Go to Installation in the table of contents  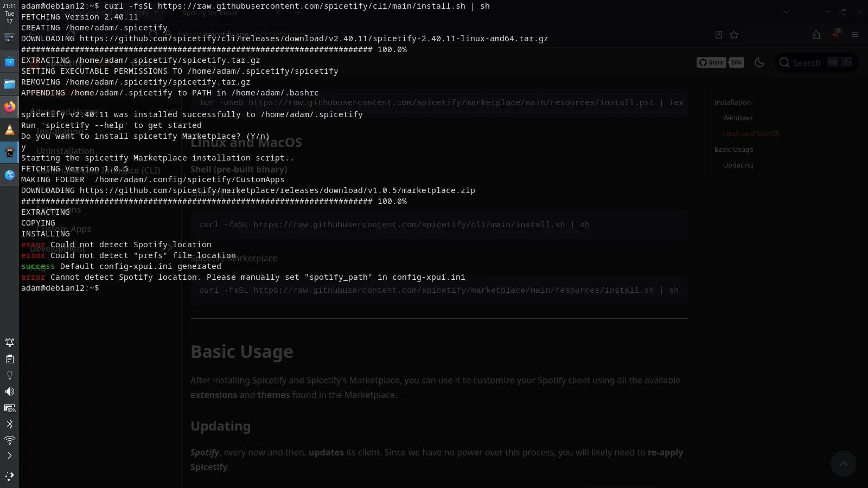(732, 102)
